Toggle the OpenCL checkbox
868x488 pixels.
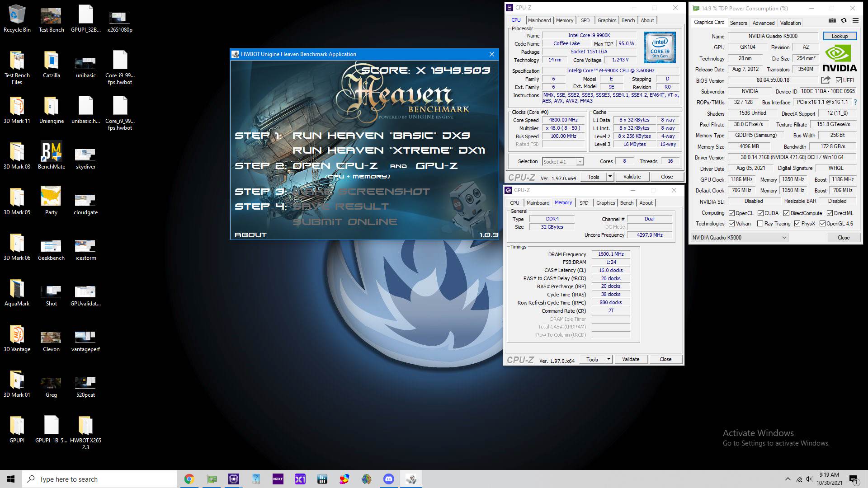732,213
